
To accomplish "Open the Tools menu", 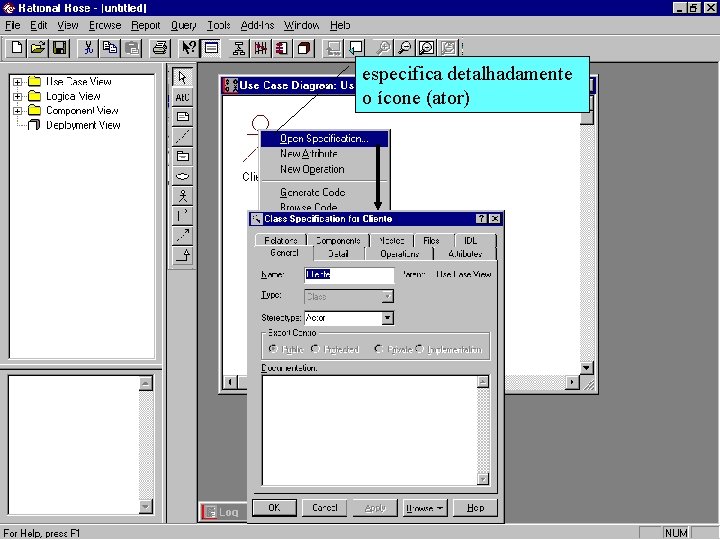I will coord(219,25).
